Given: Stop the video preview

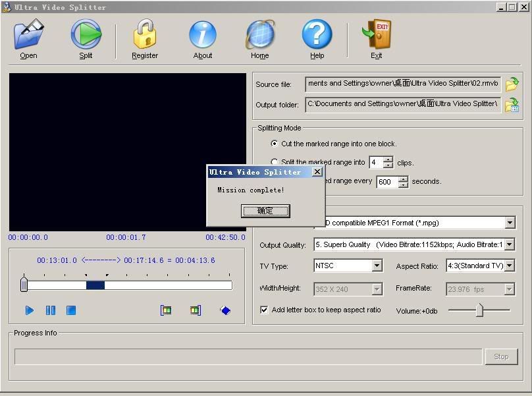Looking at the screenshot, I should click(71, 310).
